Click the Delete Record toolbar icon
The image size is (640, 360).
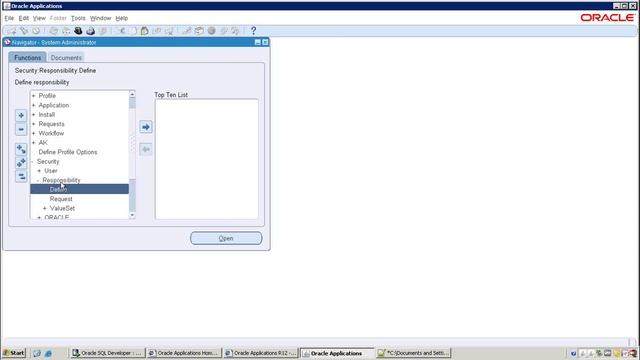pos(169,31)
